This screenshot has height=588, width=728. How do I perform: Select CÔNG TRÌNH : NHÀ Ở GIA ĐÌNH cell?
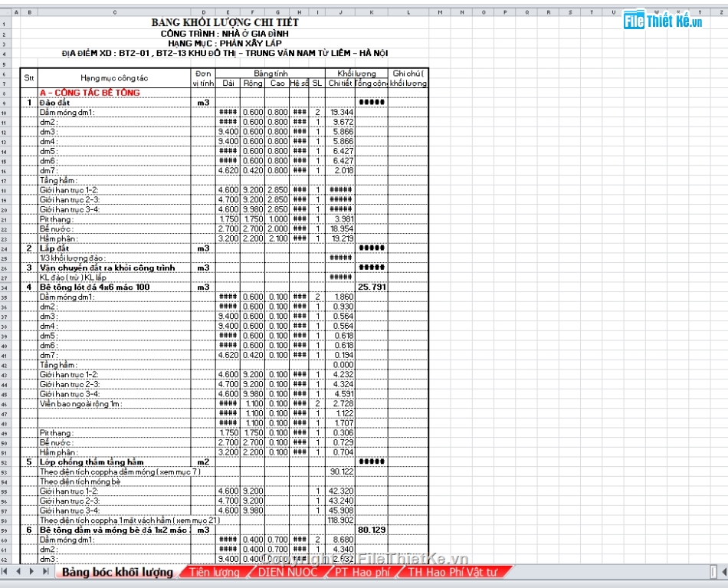point(225,34)
